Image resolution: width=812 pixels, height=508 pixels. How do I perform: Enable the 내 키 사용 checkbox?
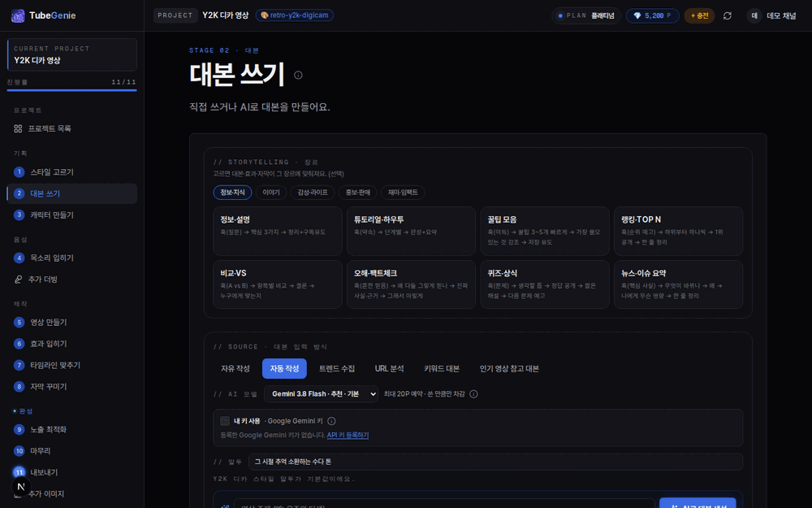(225, 421)
